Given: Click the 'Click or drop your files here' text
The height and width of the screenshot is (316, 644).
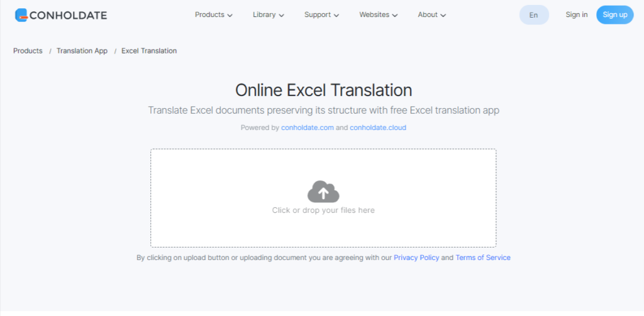Looking at the screenshot, I should [323, 210].
